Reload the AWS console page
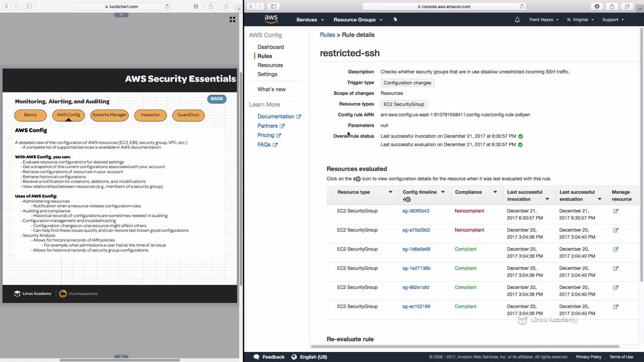The image size is (644, 362). (x=522, y=7)
